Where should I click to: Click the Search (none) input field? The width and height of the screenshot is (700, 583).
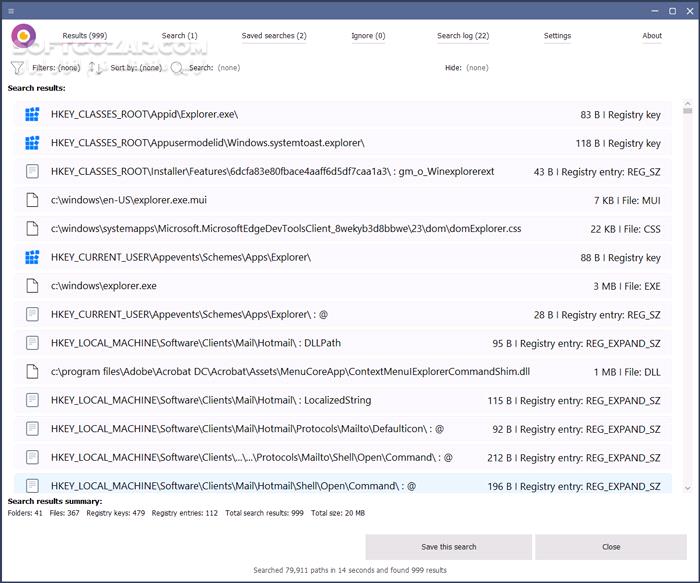point(228,68)
